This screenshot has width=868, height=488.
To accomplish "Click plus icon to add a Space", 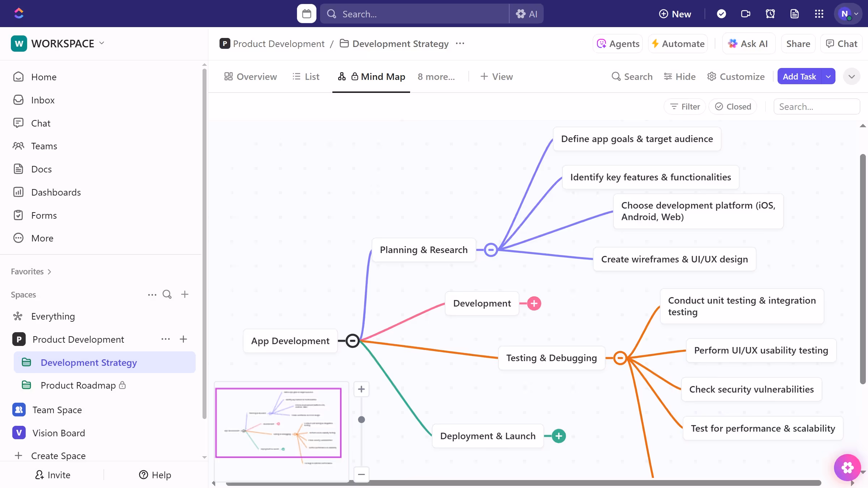I will point(185,294).
